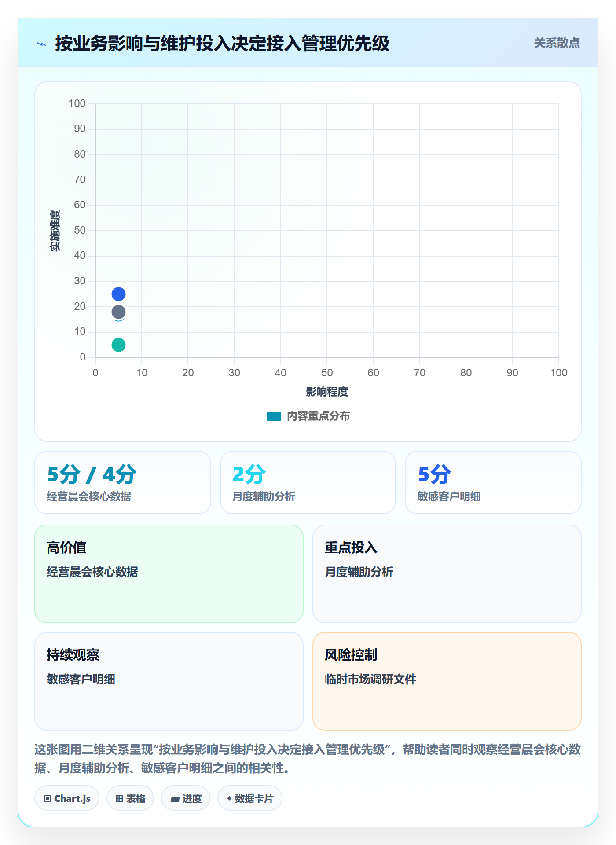Click 经营晨会核心数据 text in 高价值 card
616x845 pixels.
tap(92, 572)
